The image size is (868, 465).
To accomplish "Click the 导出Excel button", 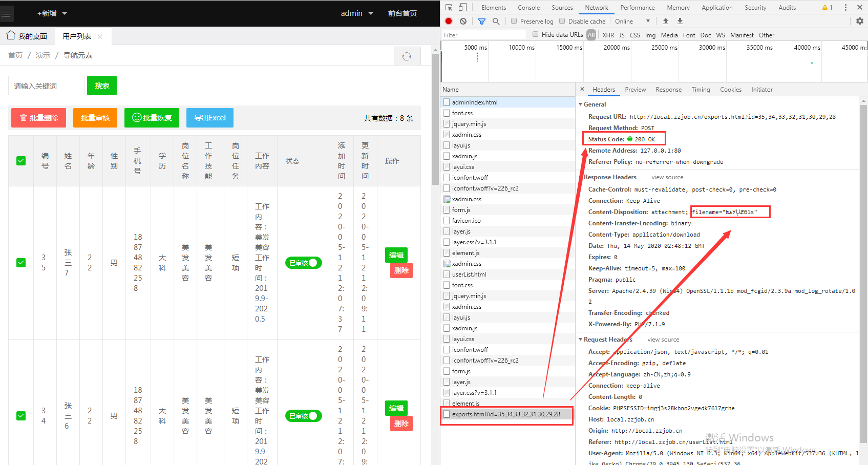I will [x=209, y=118].
